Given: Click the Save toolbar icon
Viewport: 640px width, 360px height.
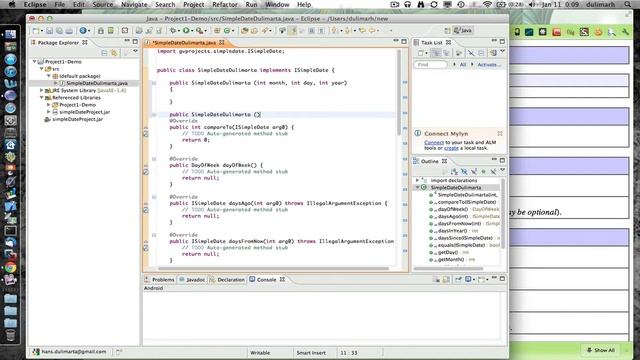Looking at the screenshot, I should (x=49, y=31).
